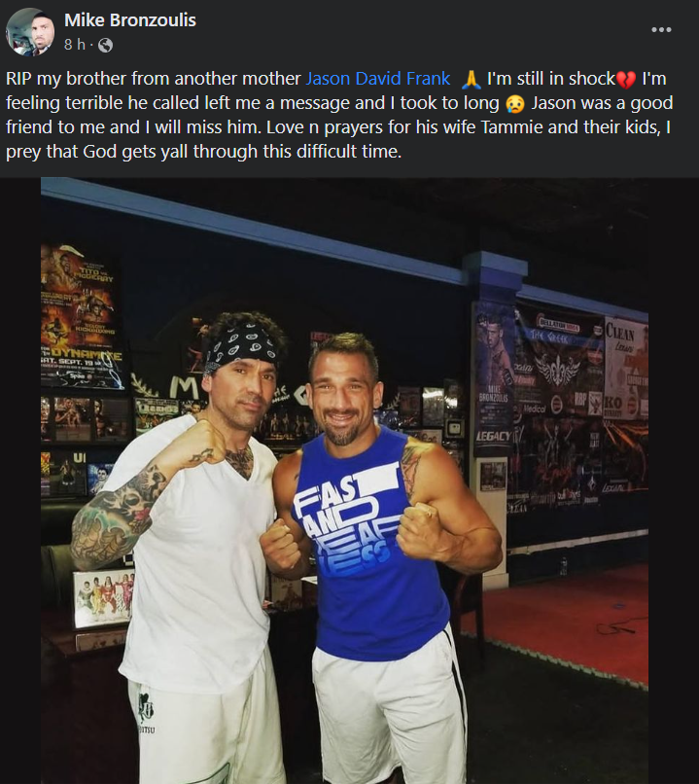Screen dimensions: 699x784
Task: Click the Legacy Mike Bronzoulis poster
Action: click(x=493, y=378)
